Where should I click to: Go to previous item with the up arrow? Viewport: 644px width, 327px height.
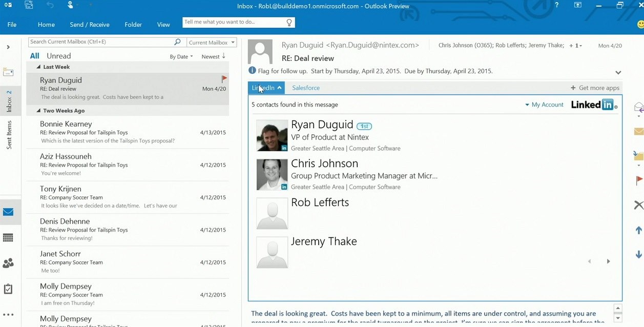[x=638, y=230]
